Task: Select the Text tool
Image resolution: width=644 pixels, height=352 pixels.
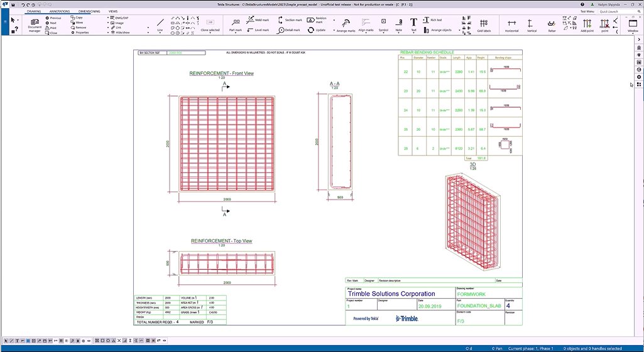Action: [x=413, y=24]
